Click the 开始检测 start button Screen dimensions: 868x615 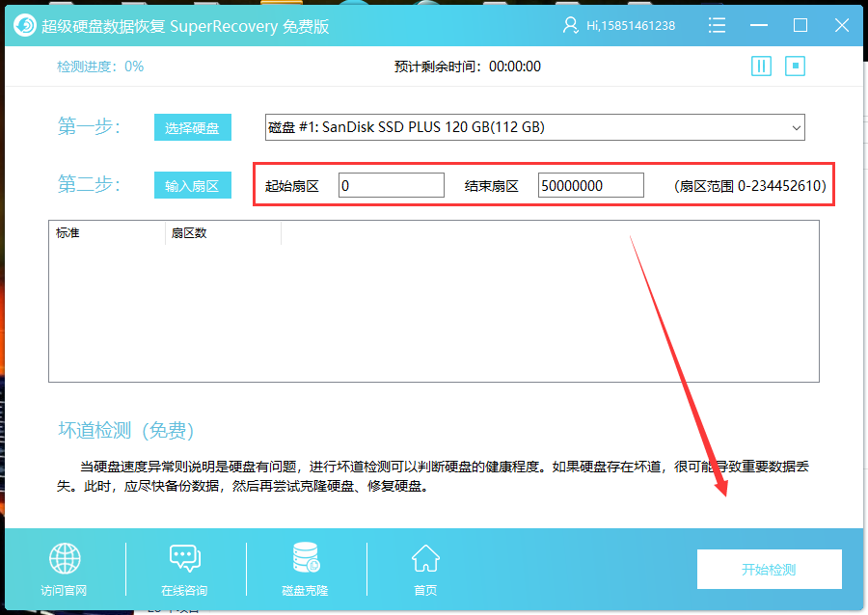pyautogui.click(x=770, y=569)
